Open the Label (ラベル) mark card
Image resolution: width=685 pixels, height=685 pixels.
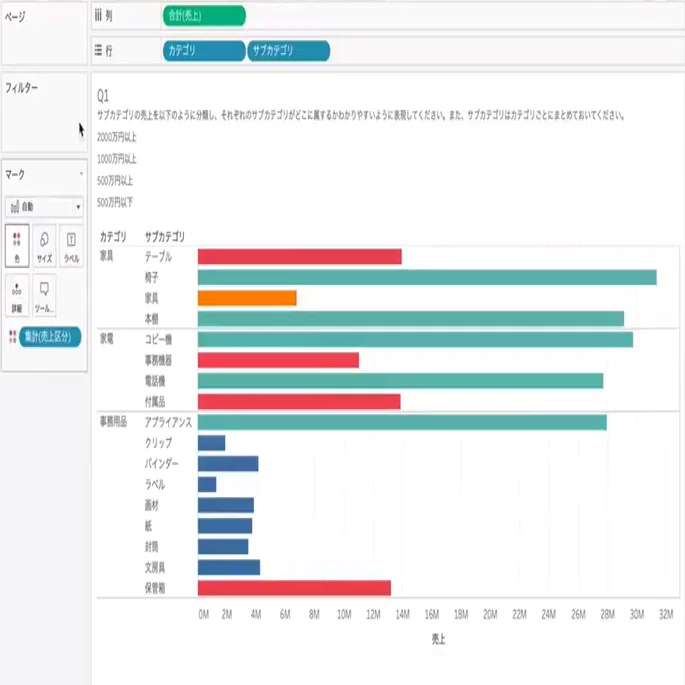(71, 246)
